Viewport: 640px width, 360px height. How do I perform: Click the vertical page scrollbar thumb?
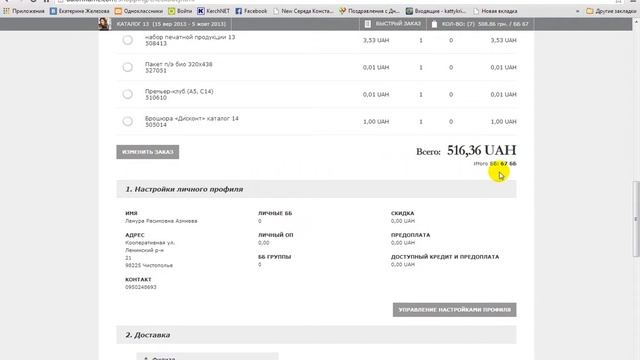click(x=636, y=219)
